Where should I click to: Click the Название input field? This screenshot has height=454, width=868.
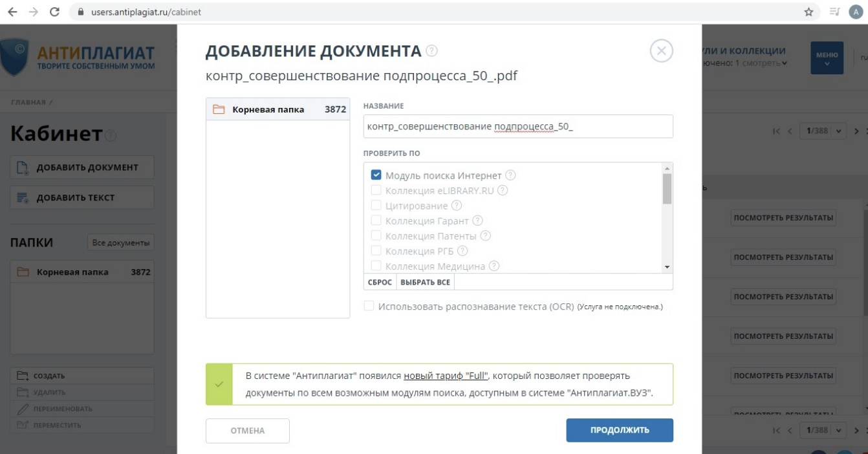tap(518, 127)
